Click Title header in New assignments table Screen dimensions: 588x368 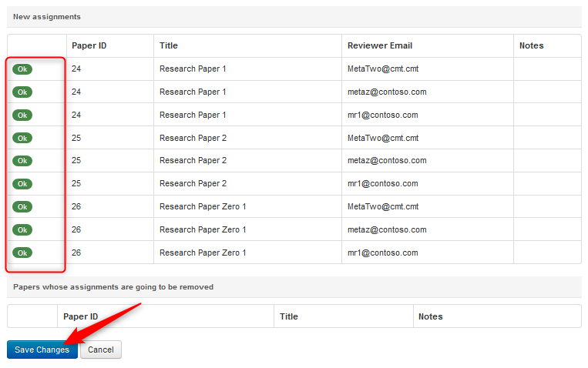pyautogui.click(x=169, y=45)
